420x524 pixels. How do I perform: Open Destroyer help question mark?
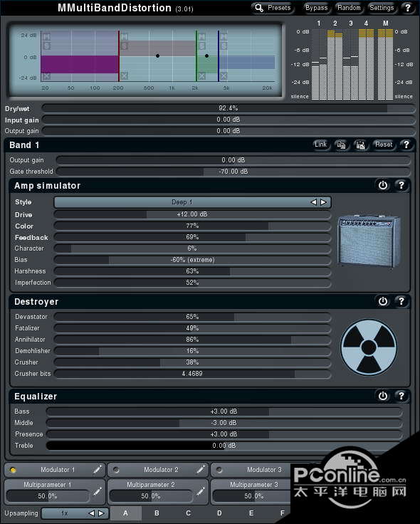coord(401,301)
